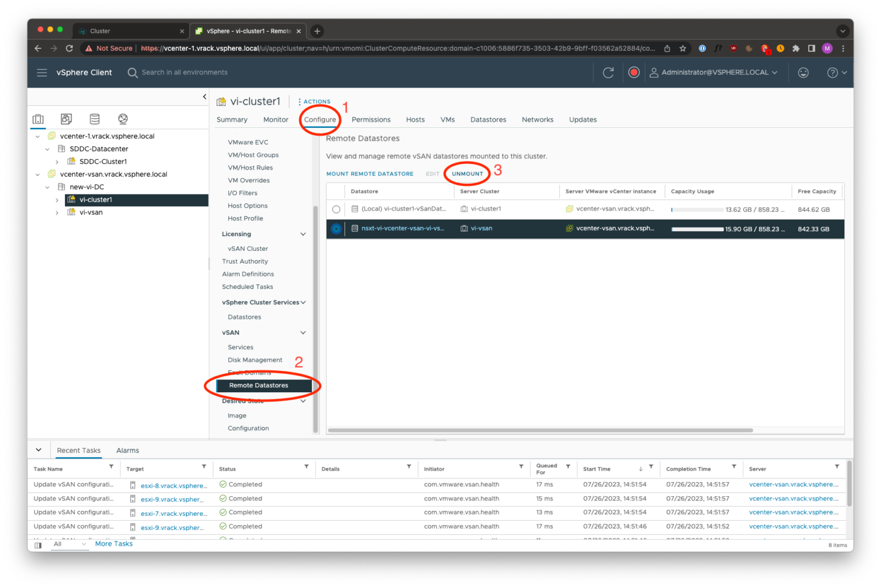Click the Search in all environments field
The image size is (881, 588).
[184, 72]
